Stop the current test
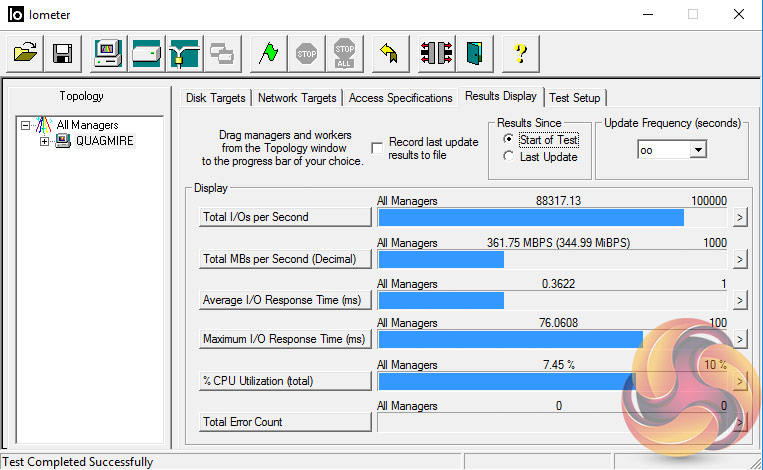The image size is (763, 470). point(306,53)
